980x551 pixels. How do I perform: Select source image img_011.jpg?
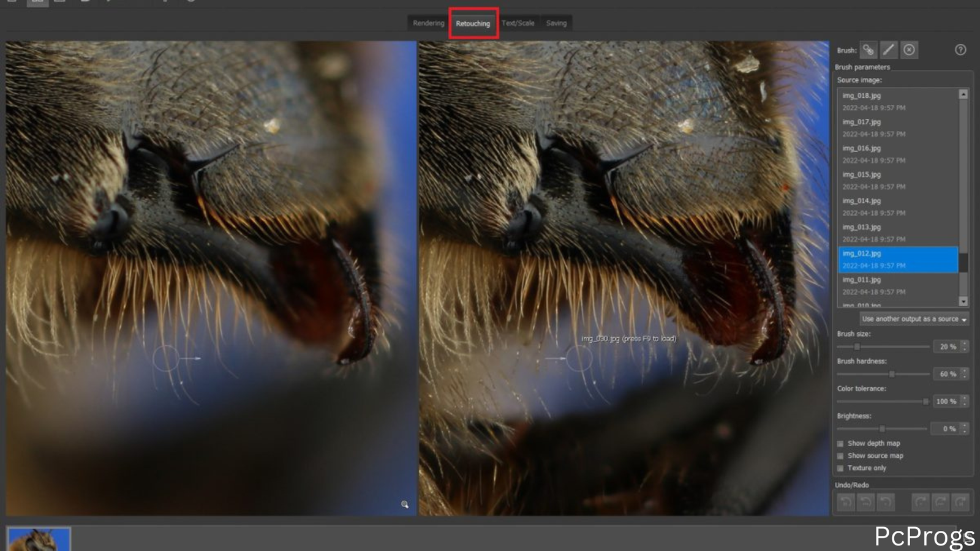(897, 286)
